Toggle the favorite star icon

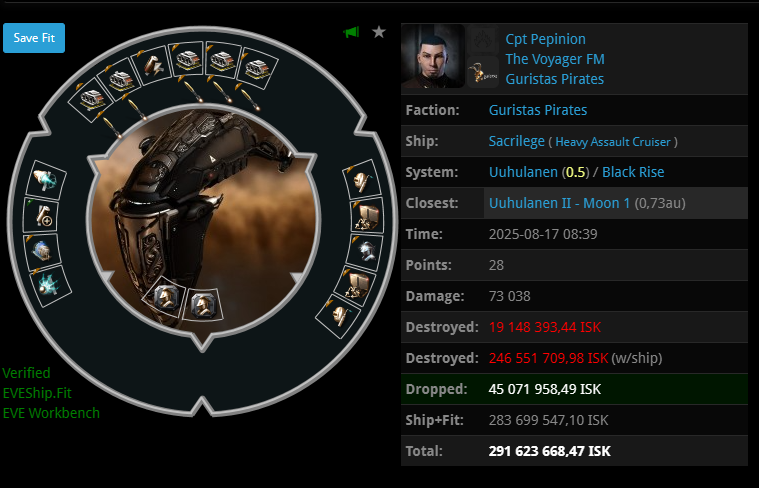379,32
